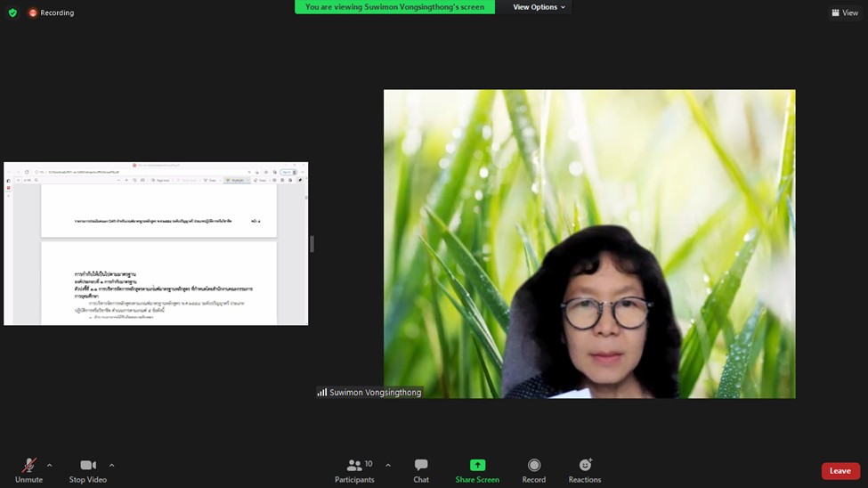Image resolution: width=868 pixels, height=488 pixels.
Task: Stop Video camera button
Action: point(88,469)
